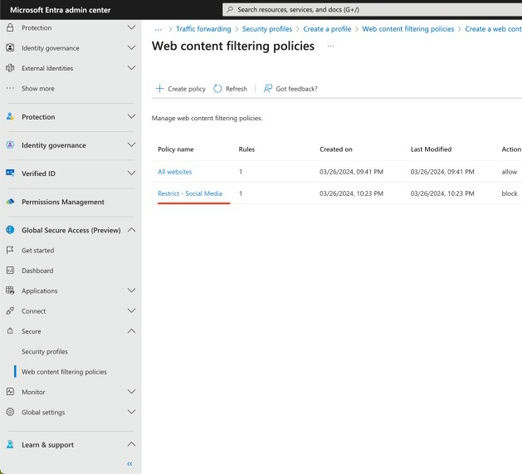522x474 pixels.
Task: Click the Rules column header
Action: tap(247, 149)
